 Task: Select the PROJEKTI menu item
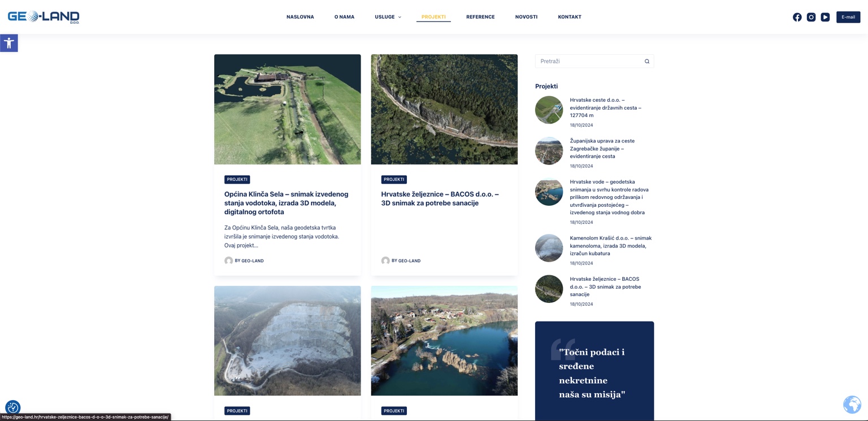(433, 17)
